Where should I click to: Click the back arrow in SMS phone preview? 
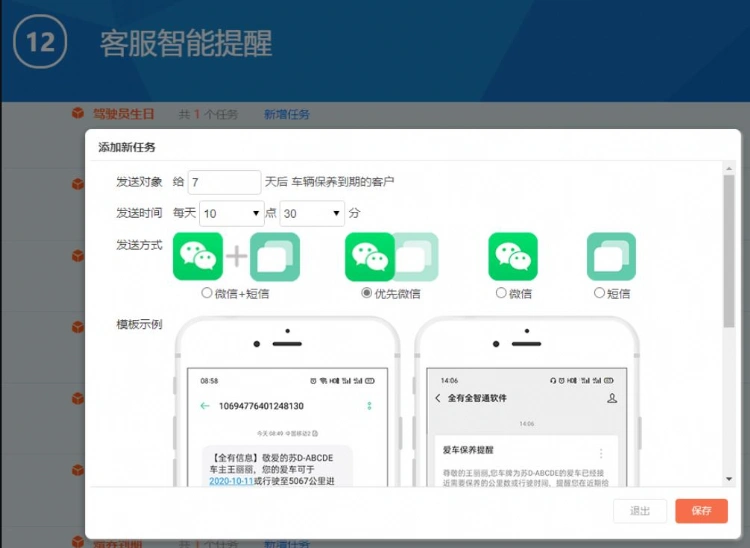[x=205, y=406]
